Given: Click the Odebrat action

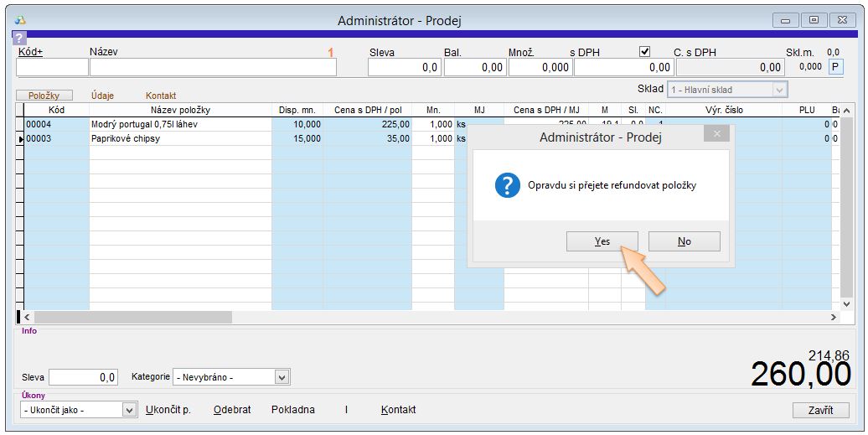Looking at the screenshot, I should pos(232,410).
